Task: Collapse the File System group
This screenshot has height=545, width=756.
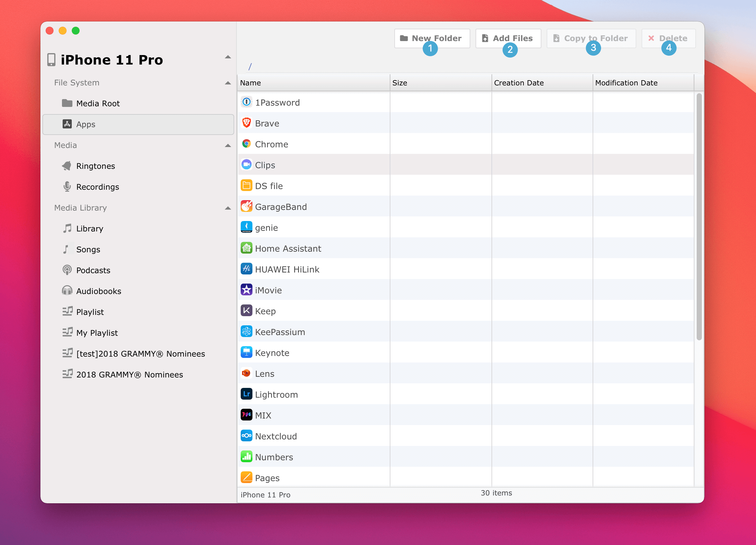Action: (x=228, y=83)
